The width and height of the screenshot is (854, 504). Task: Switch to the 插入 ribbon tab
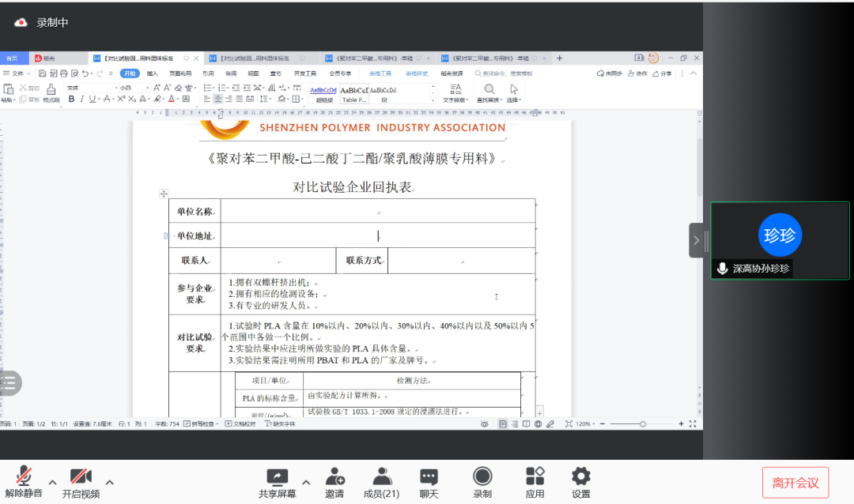click(x=152, y=73)
